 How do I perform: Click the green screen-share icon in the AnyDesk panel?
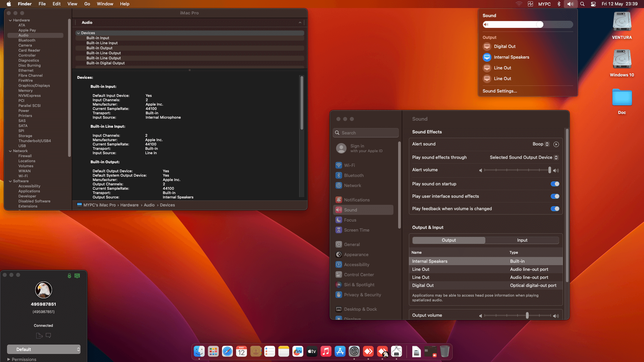pyautogui.click(x=77, y=276)
